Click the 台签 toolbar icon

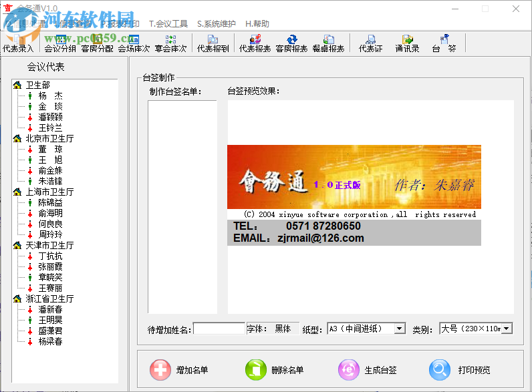[x=444, y=43]
